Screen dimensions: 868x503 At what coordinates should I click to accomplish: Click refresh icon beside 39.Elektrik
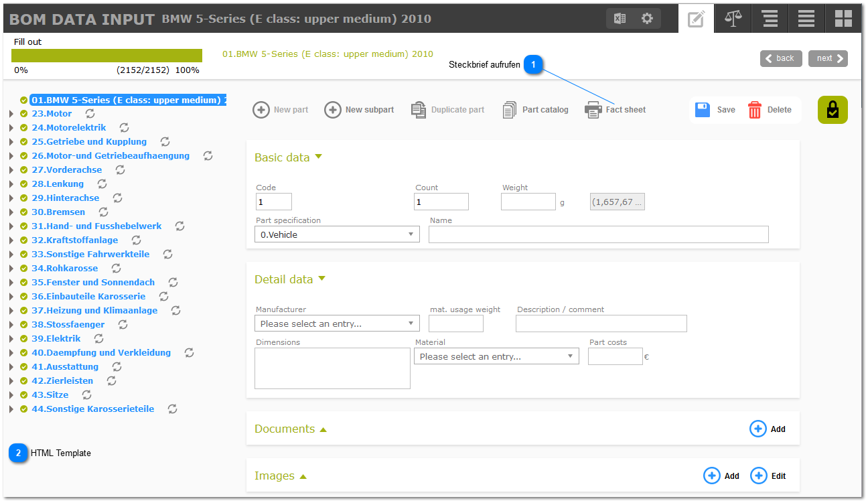(x=99, y=339)
